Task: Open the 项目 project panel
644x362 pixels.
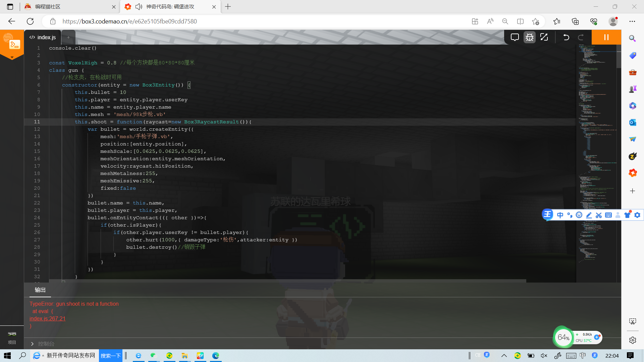Action: (12, 338)
